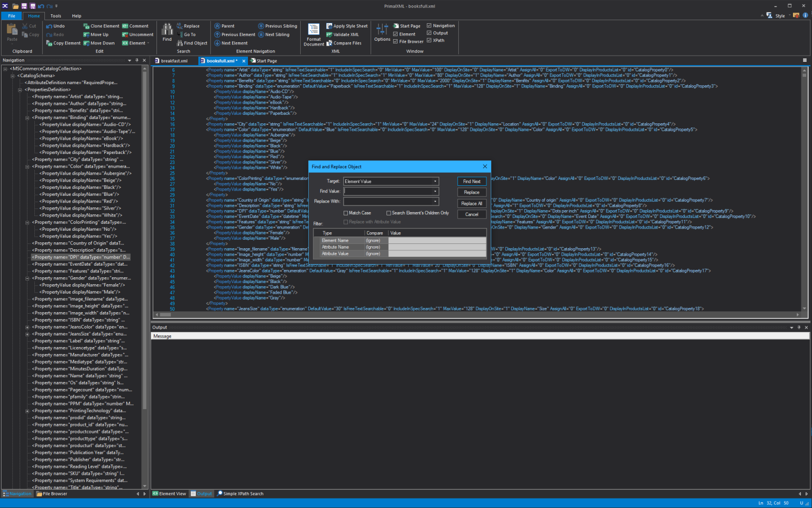Open the Target dropdown in the dialog
The image size is (812, 508).
point(436,181)
